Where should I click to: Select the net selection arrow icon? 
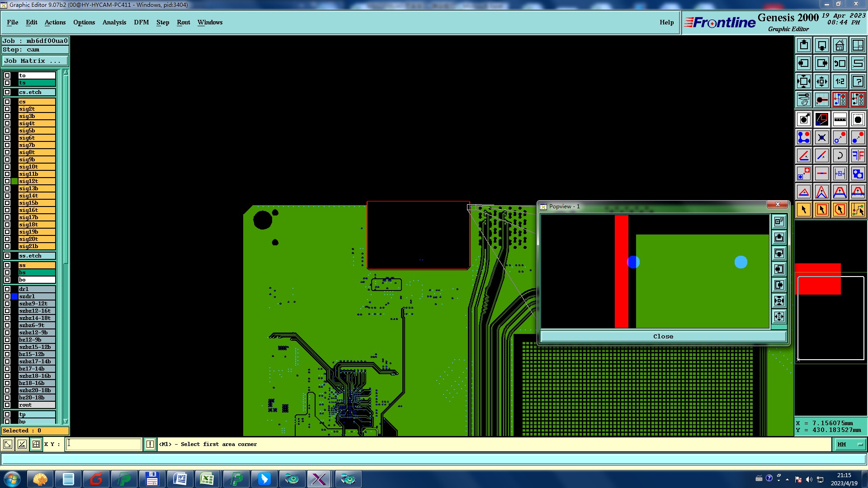pos(858,210)
